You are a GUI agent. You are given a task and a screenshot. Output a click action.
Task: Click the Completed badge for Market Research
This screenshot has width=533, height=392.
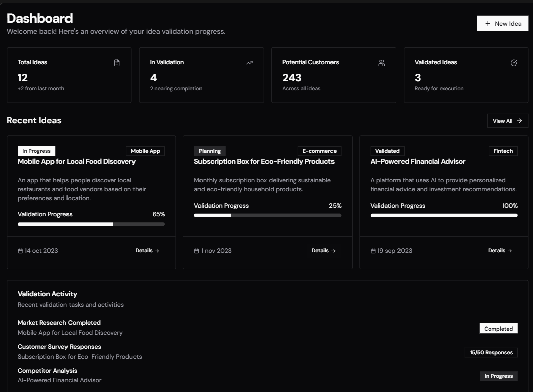tap(498, 329)
